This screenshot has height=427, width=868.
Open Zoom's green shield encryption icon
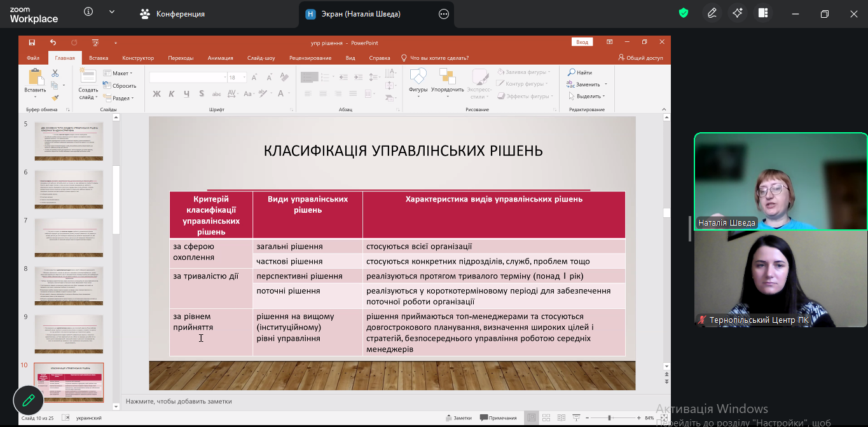[x=684, y=13]
